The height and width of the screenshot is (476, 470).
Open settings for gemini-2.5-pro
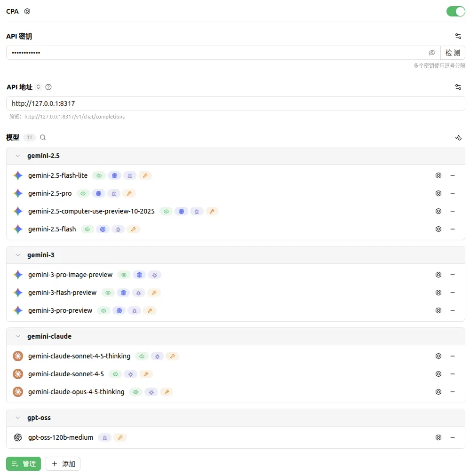[x=438, y=193]
